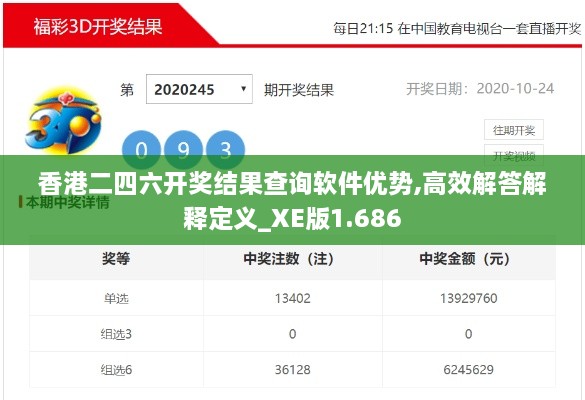Viewport: 585px width, 400px height.
Task: Click the blue ball number 3
Action: 226,150
